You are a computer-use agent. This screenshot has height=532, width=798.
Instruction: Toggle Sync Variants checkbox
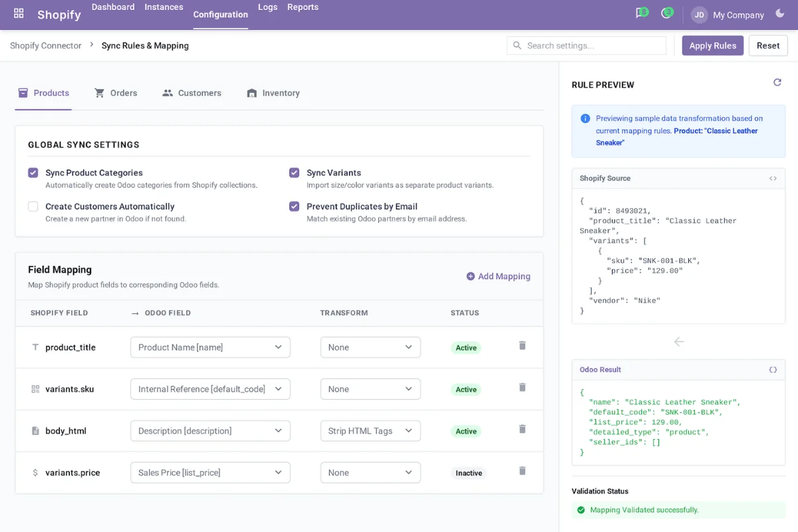point(294,173)
